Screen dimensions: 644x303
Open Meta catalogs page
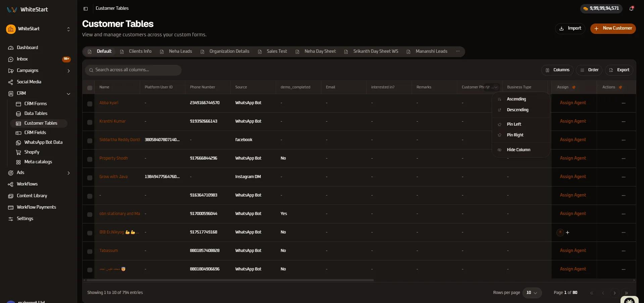click(38, 162)
